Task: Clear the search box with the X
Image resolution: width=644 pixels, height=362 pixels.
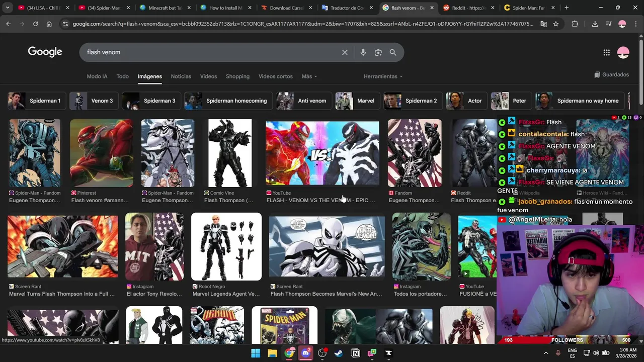Action: (345, 52)
